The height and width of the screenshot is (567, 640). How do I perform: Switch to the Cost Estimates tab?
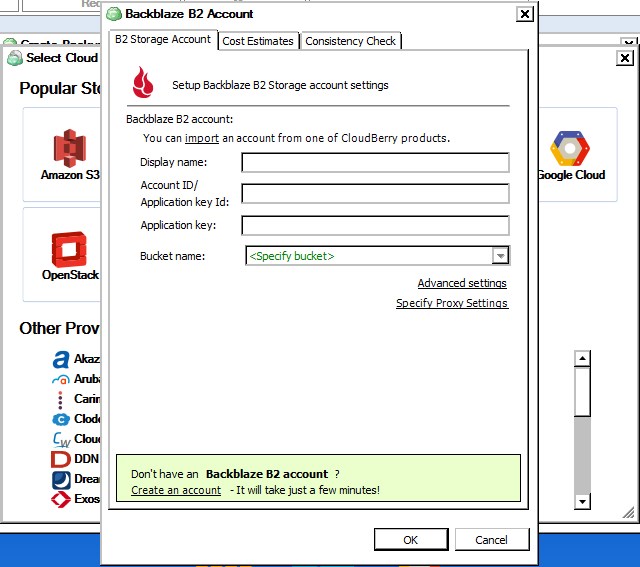pyautogui.click(x=258, y=41)
